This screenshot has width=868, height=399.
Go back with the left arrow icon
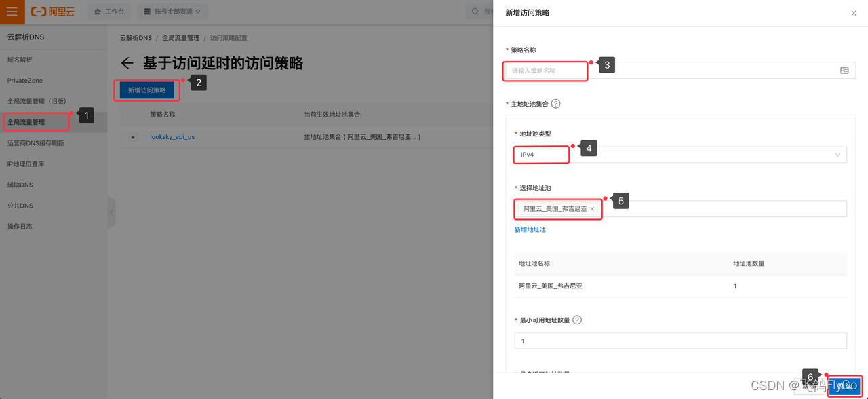[x=127, y=63]
